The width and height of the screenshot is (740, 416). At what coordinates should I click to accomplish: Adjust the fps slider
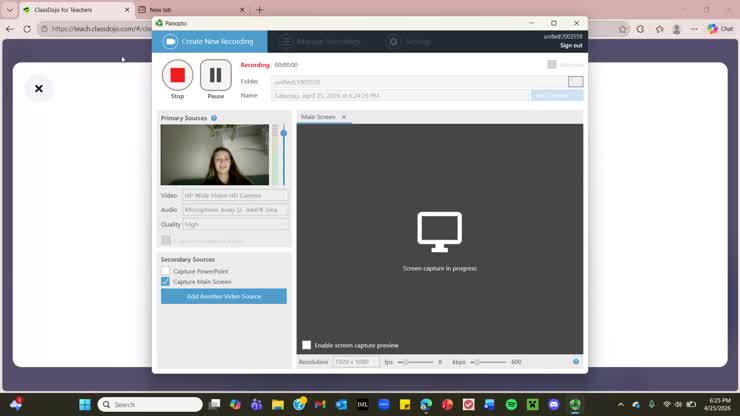pyautogui.click(x=405, y=362)
